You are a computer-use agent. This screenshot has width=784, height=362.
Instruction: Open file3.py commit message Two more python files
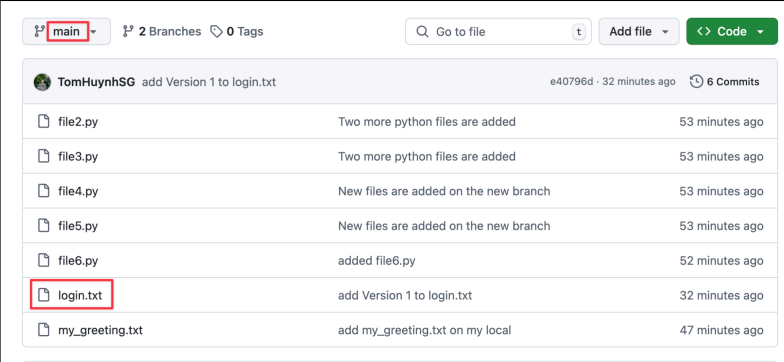[427, 156]
